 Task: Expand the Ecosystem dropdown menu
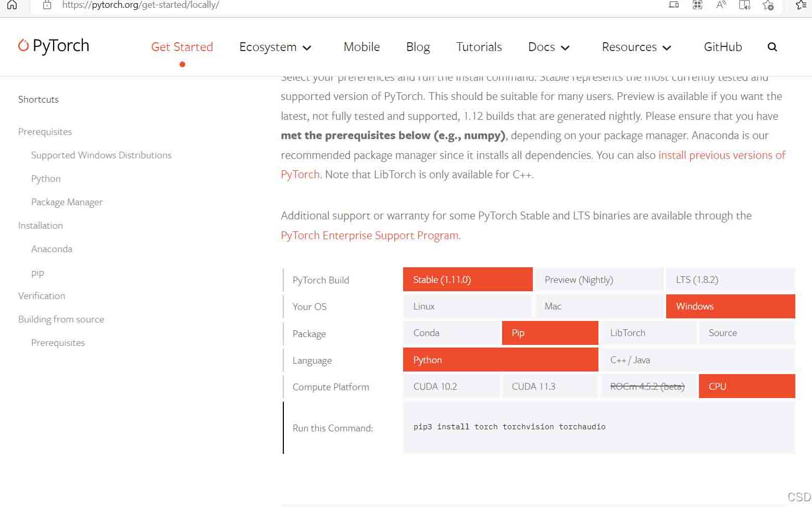(275, 47)
